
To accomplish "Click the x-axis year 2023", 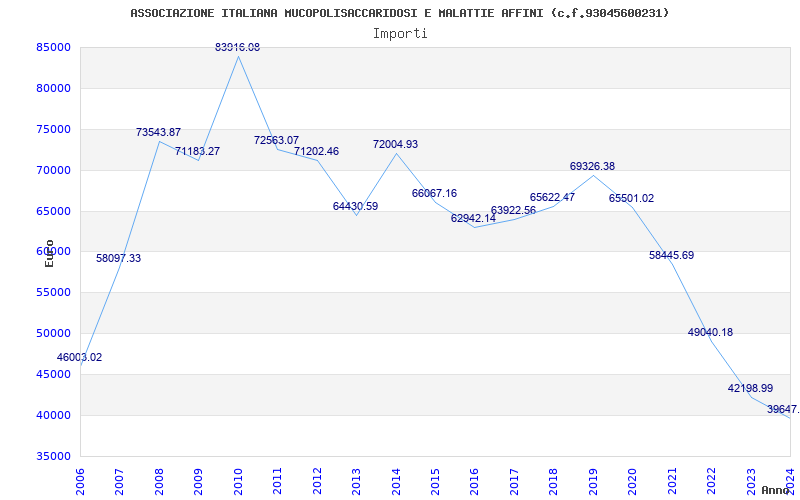I will (751, 481).
